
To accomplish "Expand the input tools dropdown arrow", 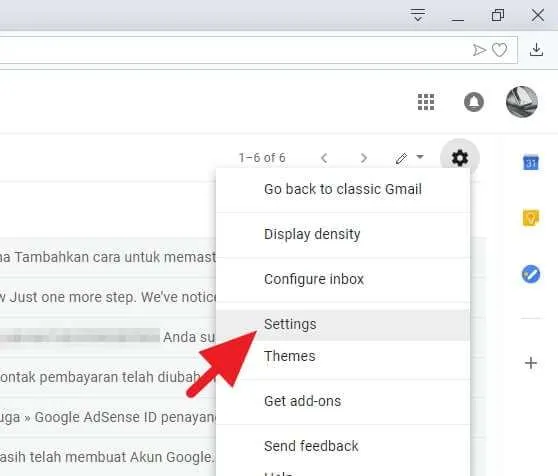I will click(420, 157).
